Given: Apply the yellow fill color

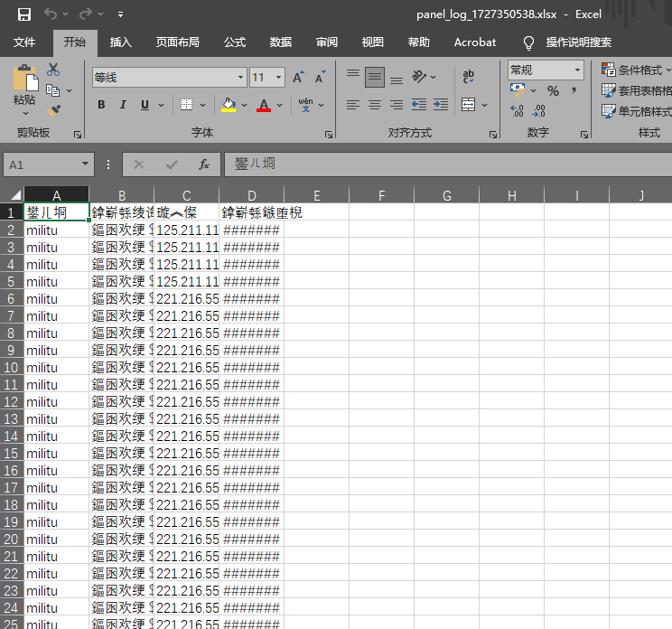Looking at the screenshot, I should click(x=229, y=105).
